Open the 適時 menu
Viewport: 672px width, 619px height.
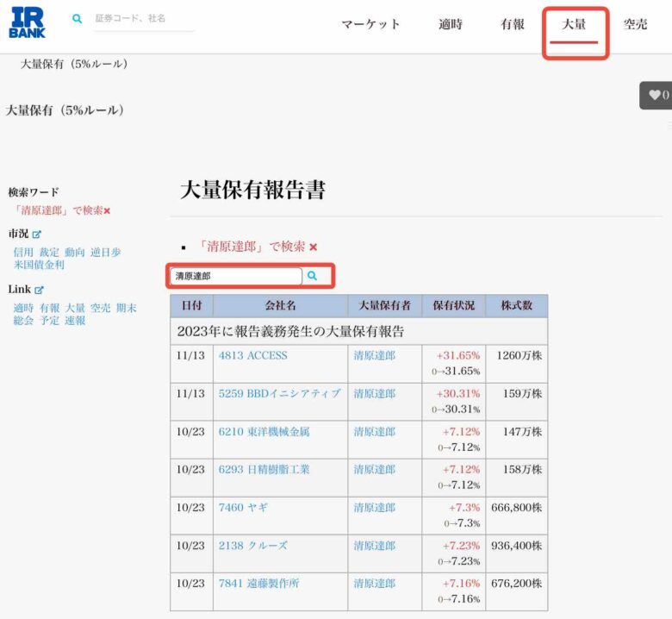pyautogui.click(x=451, y=24)
